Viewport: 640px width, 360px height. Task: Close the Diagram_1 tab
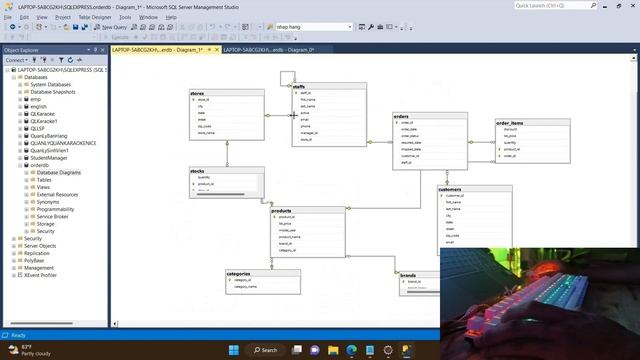tap(217, 50)
